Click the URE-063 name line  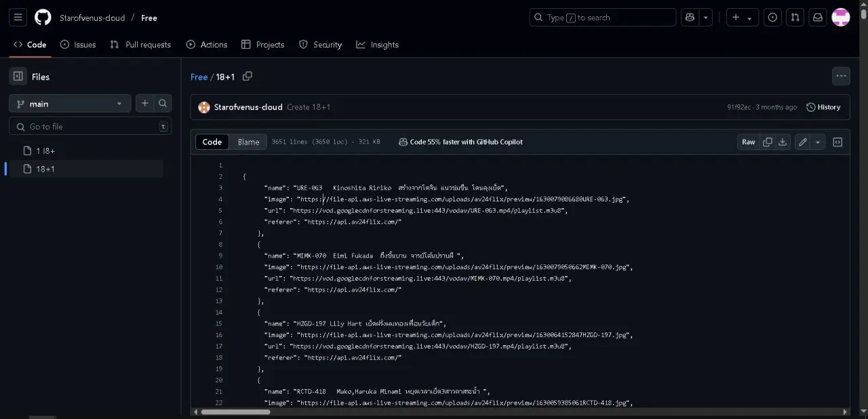point(386,188)
